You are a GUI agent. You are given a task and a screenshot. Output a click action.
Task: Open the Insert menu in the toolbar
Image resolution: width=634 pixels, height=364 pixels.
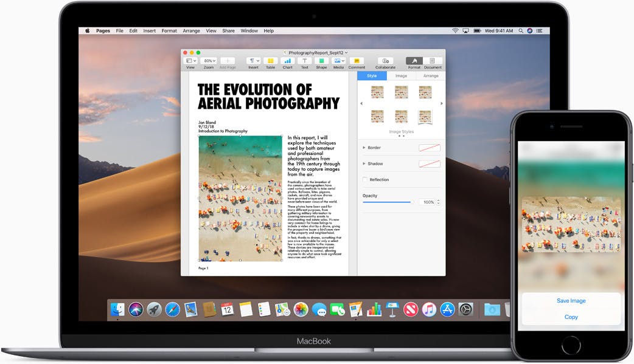tap(254, 61)
